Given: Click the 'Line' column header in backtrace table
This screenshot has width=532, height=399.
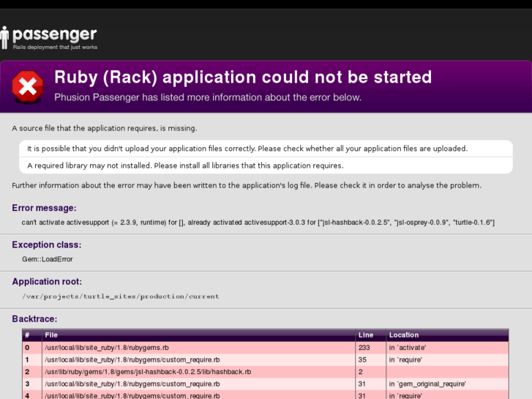Looking at the screenshot, I should pos(366,335).
